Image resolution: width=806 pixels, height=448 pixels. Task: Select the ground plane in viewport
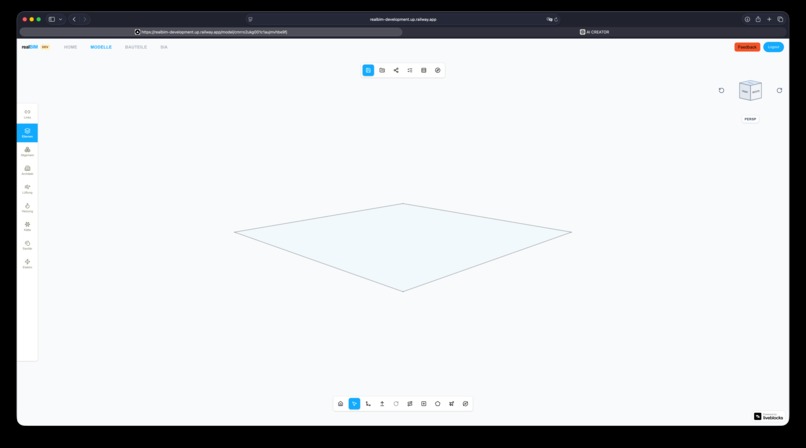click(x=403, y=247)
